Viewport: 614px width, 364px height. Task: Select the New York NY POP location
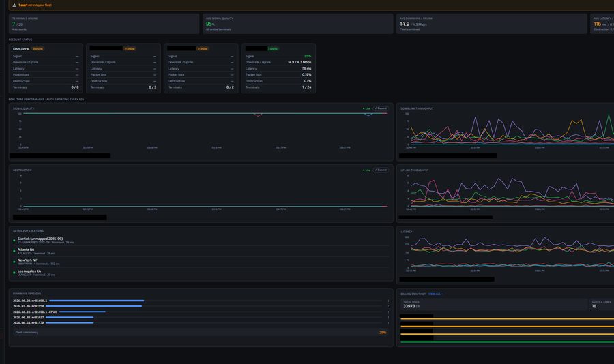(x=201, y=262)
